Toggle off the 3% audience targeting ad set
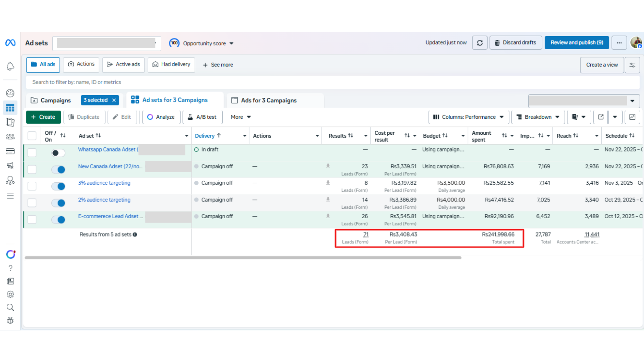 pos(58,186)
